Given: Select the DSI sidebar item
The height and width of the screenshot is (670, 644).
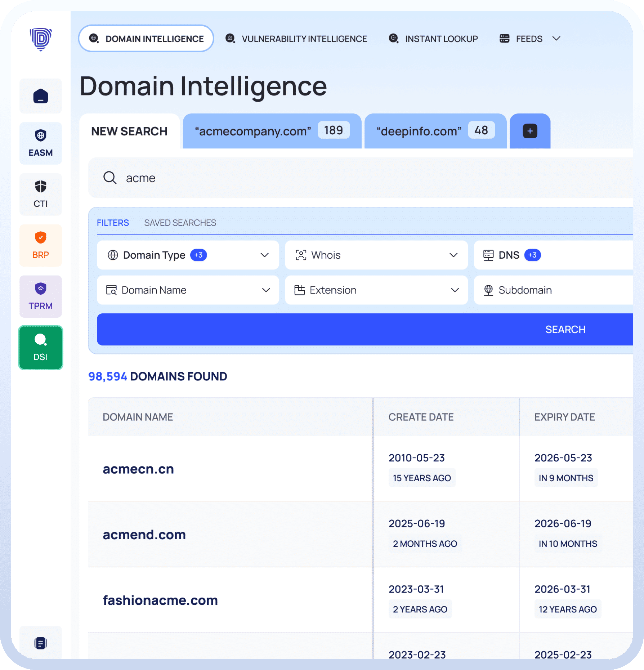Looking at the screenshot, I should point(41,348).
